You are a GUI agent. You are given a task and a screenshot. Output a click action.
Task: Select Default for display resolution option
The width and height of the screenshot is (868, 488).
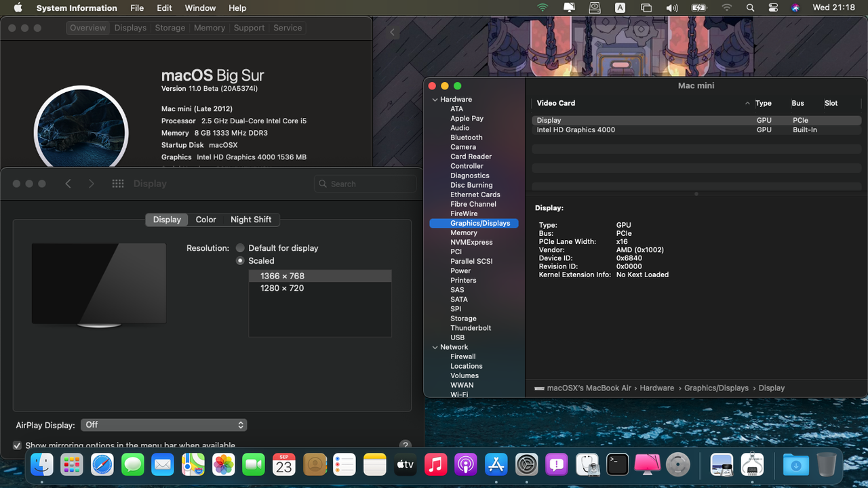tap(240, 248)
